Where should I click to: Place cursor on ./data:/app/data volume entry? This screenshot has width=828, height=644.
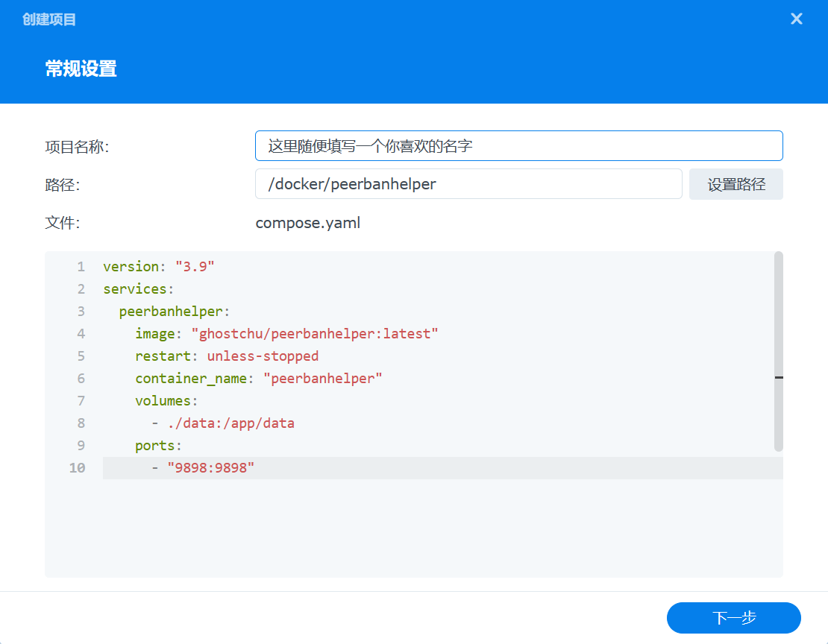tap(230, 423)
